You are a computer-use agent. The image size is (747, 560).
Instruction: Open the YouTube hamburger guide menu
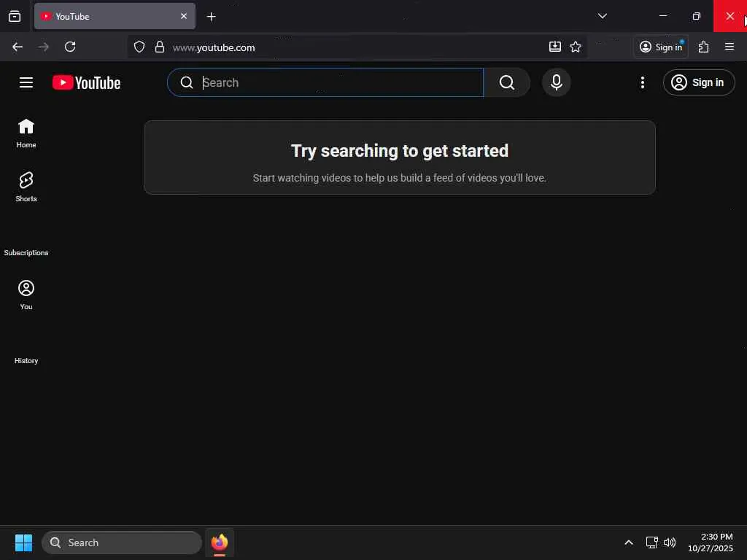pos(26,82)
